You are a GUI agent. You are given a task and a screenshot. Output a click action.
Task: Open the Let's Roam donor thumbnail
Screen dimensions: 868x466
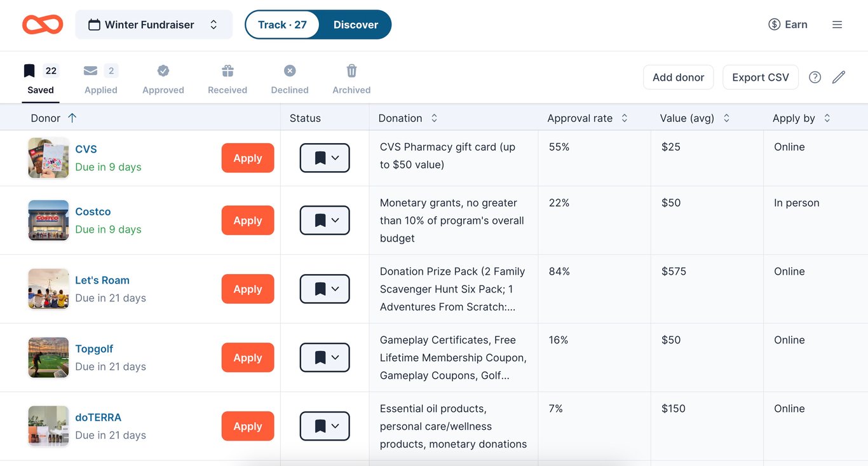(x=48, y=289)
